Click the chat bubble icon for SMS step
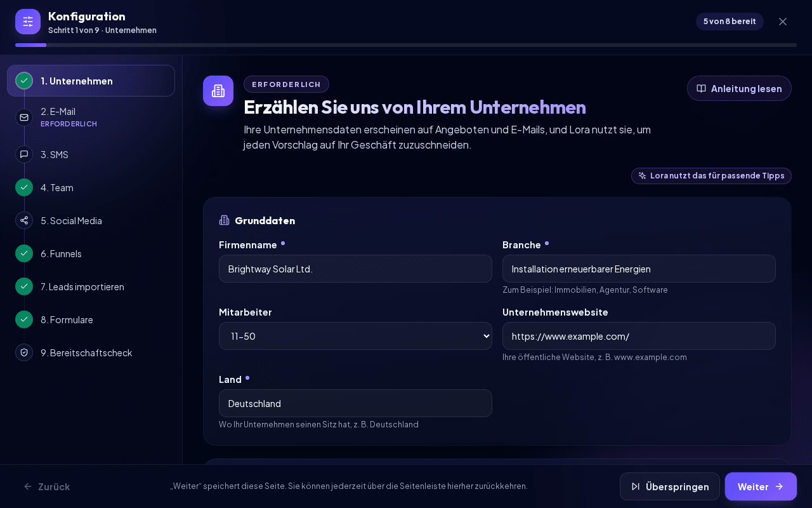Viewport: 812px width, 508px height. [24, 154]
